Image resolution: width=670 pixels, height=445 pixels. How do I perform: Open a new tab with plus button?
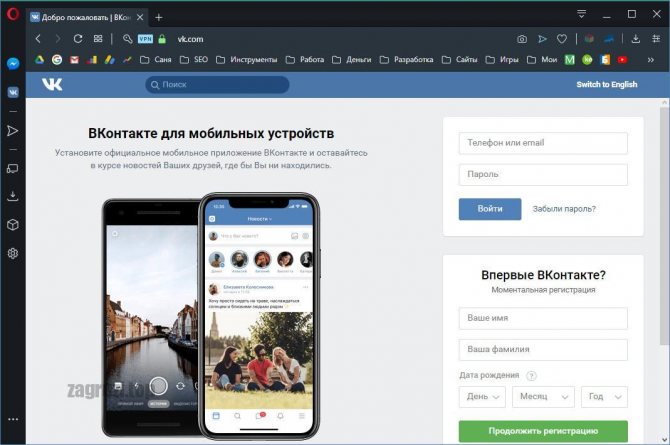pyautogui.click(x=159, y=18)
